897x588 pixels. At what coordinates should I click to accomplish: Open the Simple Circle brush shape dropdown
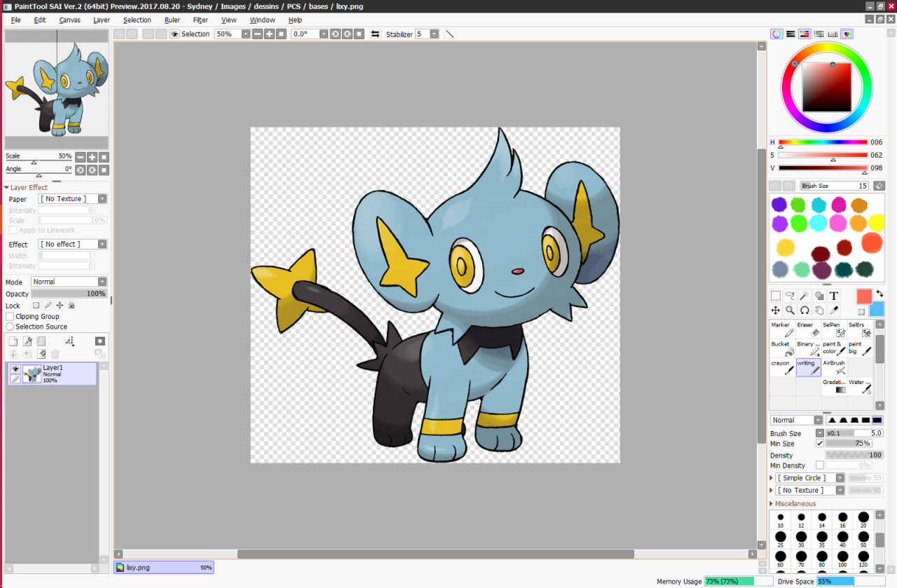point(840,478)
